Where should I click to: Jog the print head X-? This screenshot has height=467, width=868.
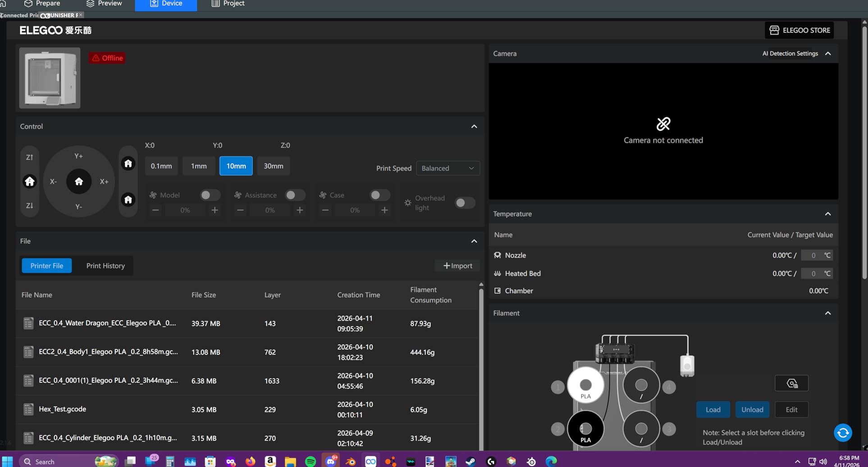53,181
